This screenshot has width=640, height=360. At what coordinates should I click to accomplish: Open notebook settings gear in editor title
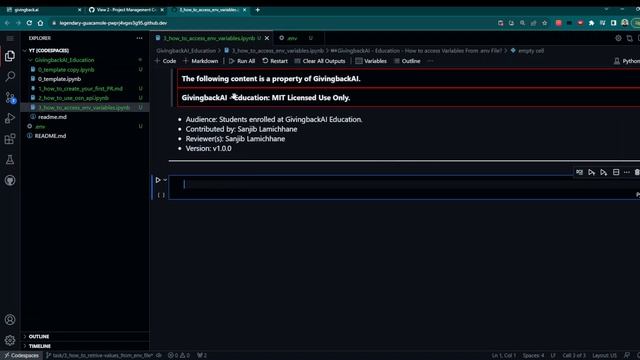tap(618, 38)
